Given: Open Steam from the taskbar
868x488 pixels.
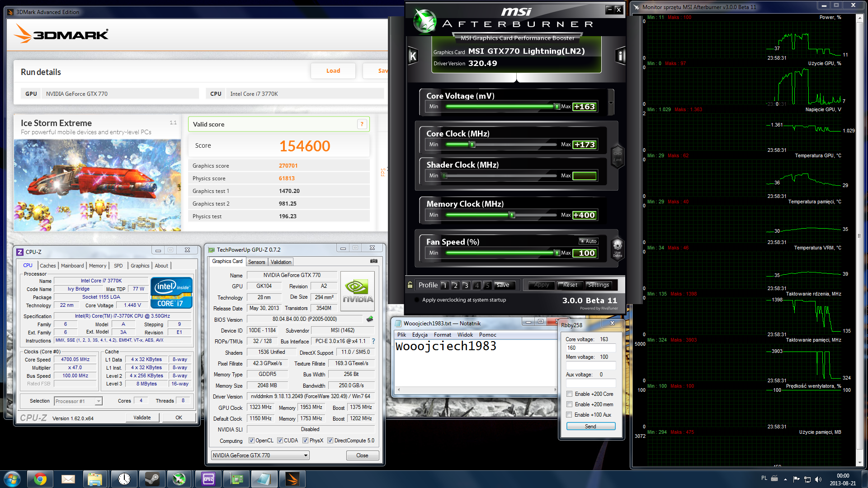Looking at the screenshot, I should click(152, 479).
